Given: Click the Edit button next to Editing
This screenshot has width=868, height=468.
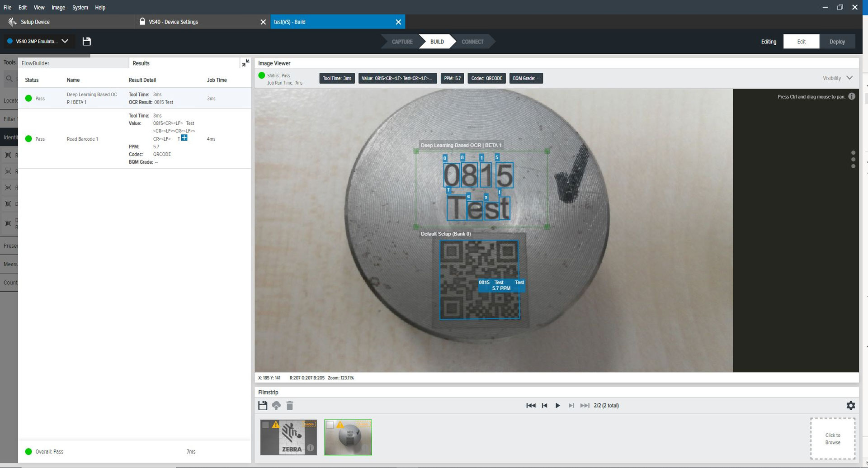Looking at the screenshot, I should 801,41.
